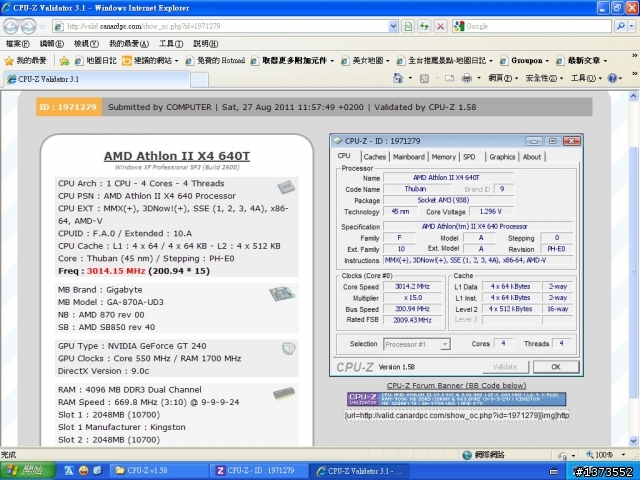Open search options dropdown arrow
This screenshot has width=640, height=480.
pyautogui.click(x=632, y=27)
